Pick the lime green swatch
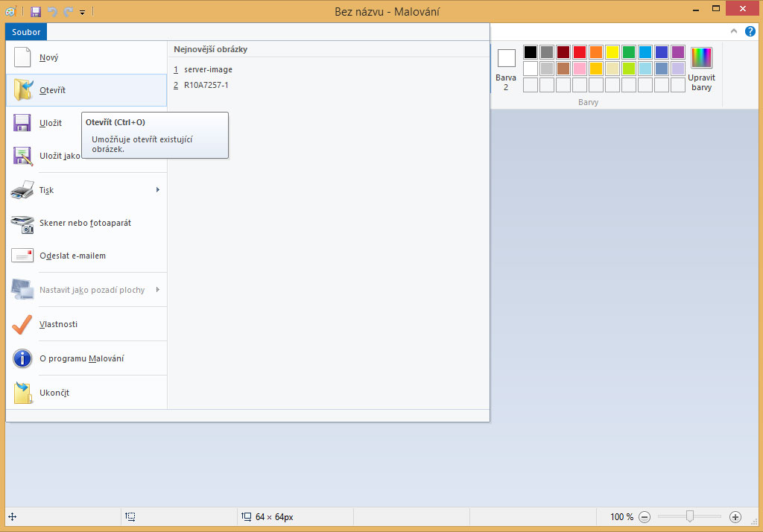 coord(629,69)
